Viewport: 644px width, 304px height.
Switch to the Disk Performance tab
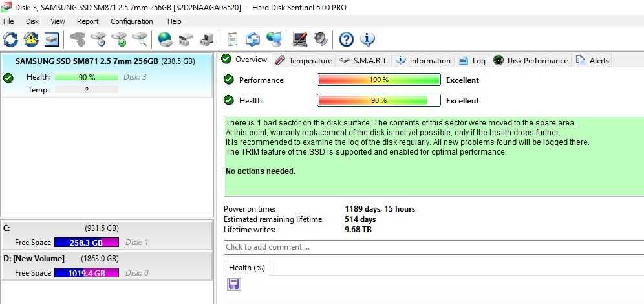(x=531, y=60)
